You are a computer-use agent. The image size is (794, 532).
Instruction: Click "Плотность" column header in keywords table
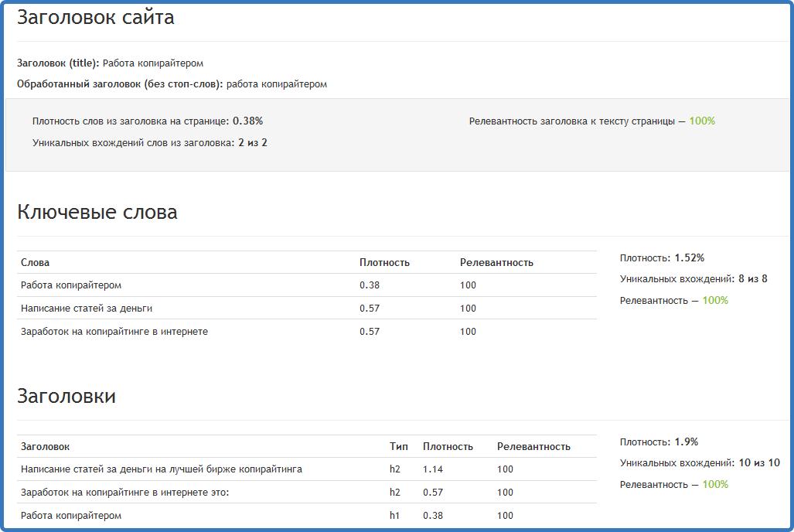tap(384, 263)
